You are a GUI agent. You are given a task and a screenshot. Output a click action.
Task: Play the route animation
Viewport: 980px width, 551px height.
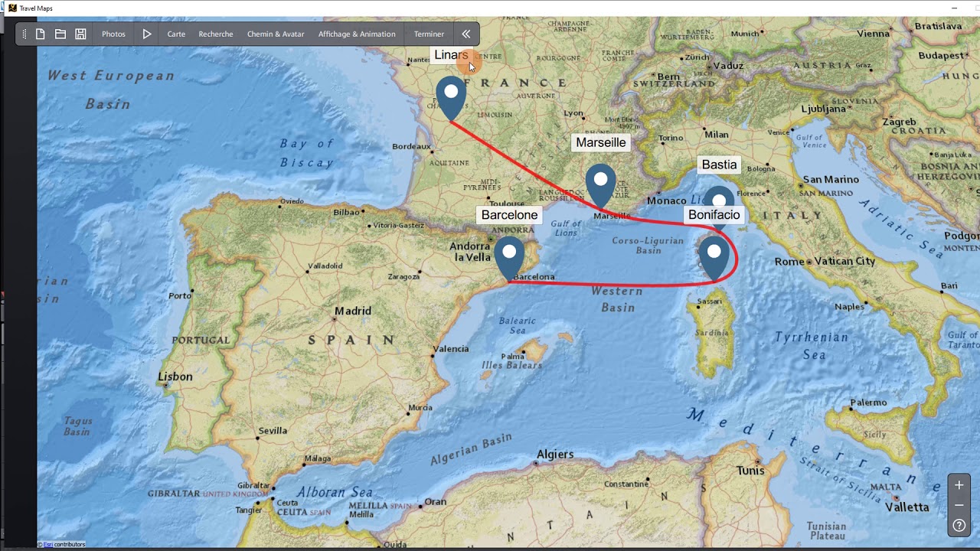click(147, 34)
